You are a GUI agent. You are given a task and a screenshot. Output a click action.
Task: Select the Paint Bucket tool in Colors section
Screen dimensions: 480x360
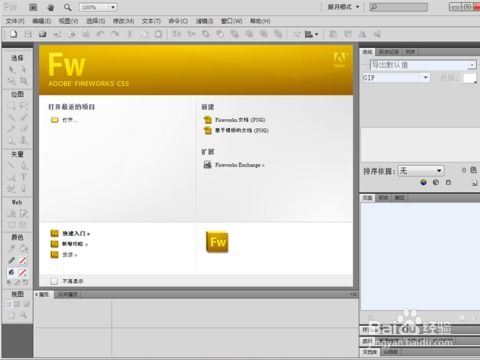tap(23, 248)
